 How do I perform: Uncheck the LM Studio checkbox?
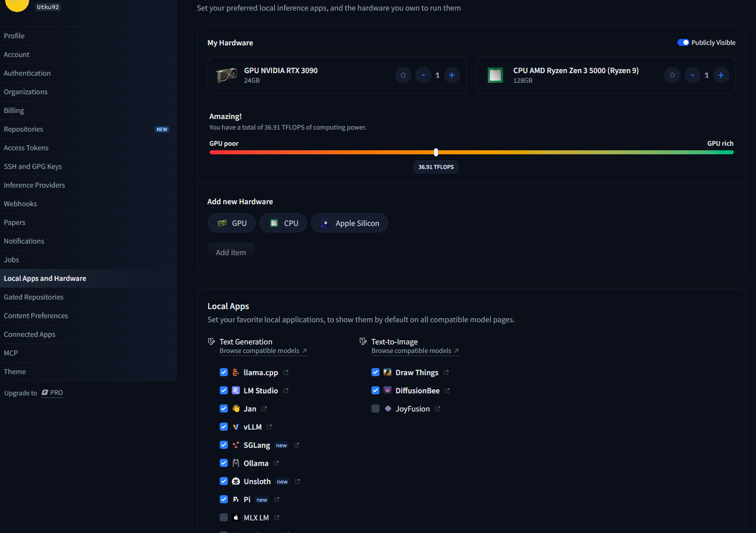[x=224, y=390]
